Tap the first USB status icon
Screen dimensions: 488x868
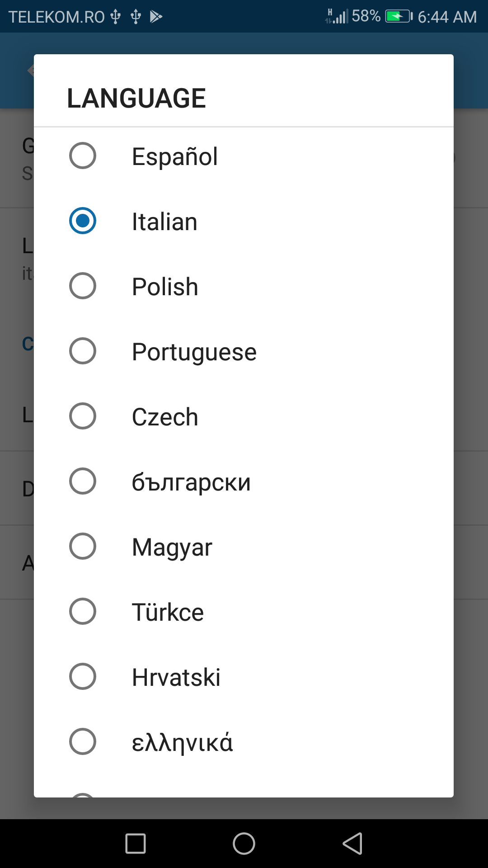click(116, 17)
